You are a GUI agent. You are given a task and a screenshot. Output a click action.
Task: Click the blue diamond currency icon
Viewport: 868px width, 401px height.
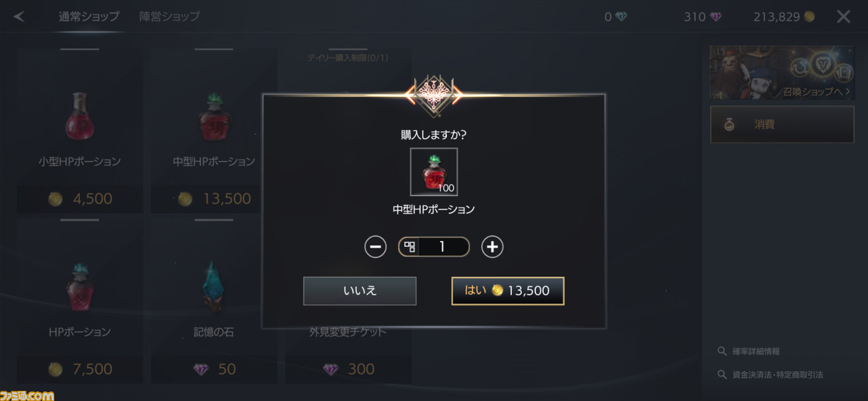pos(621,17)
